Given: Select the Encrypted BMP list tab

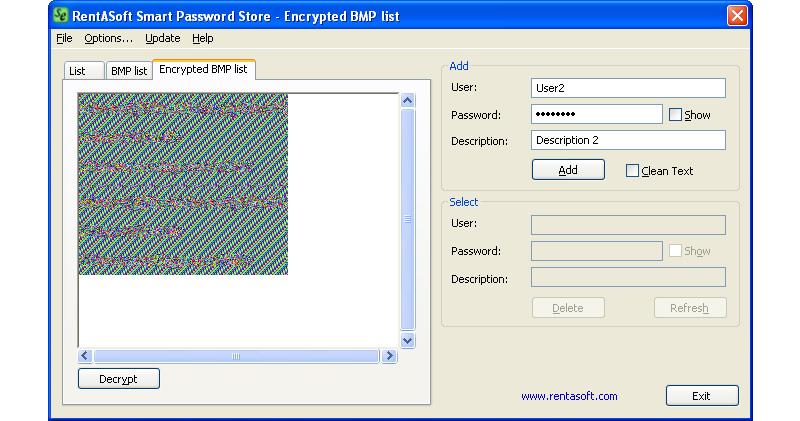Looking at the screenshot, I should tap(204, 69).
